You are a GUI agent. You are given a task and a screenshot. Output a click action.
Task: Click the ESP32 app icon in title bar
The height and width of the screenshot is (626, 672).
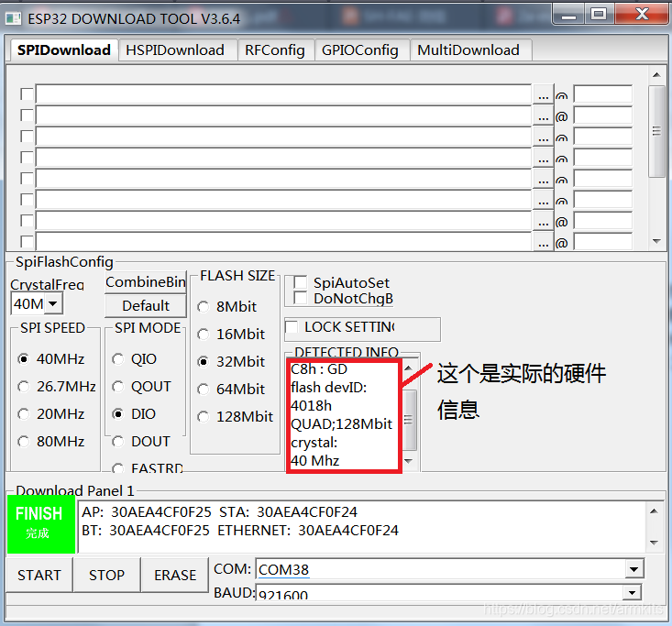pos(13,18)
